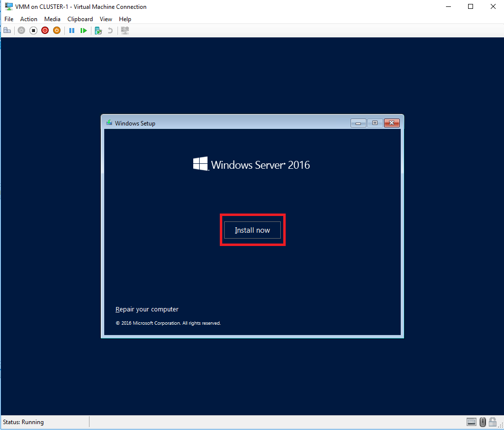Click the lock icon in status bar

492,422
